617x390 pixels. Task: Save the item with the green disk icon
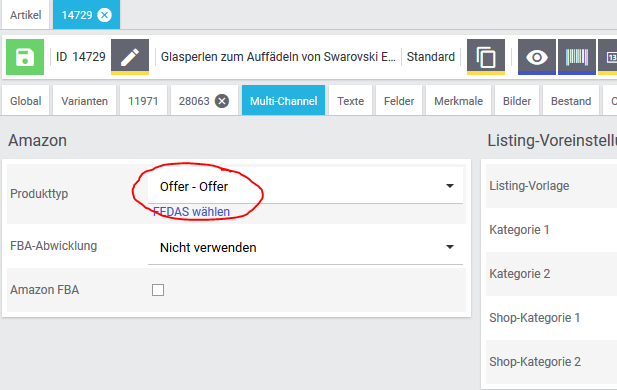point(25,57)
